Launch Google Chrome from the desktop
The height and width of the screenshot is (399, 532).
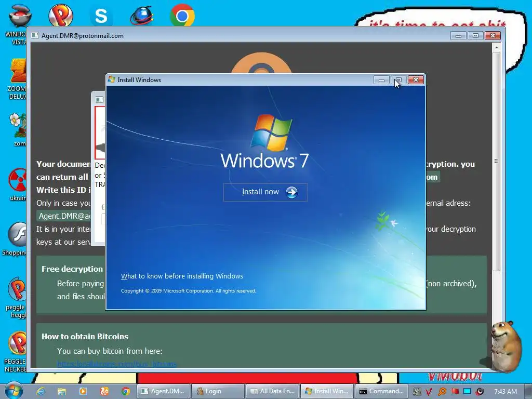[182, 16]
